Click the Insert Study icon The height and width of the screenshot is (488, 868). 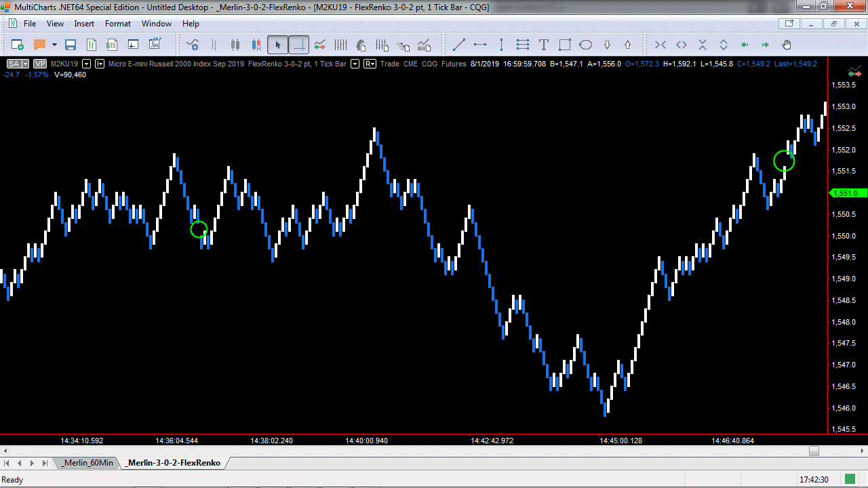coord(340,45)
